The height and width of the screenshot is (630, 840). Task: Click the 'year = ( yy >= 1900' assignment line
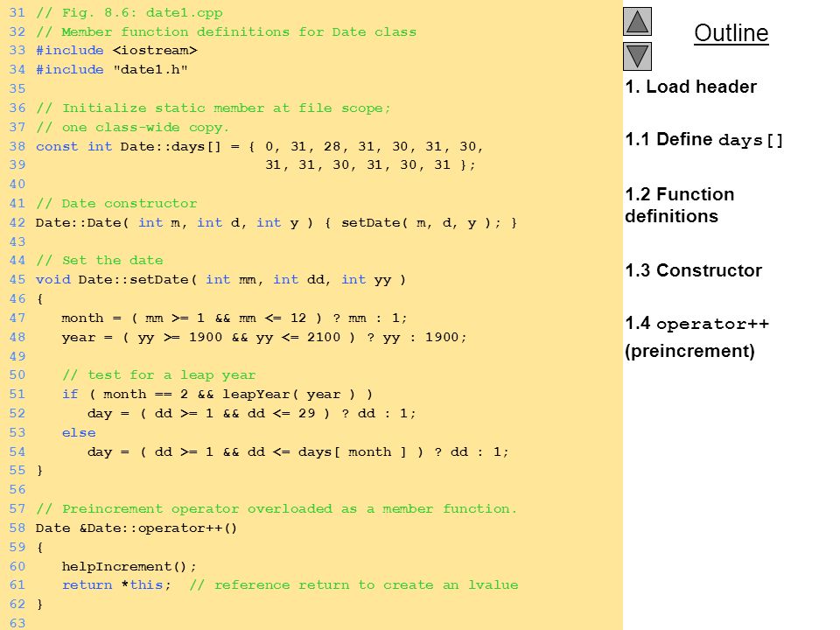263,338
